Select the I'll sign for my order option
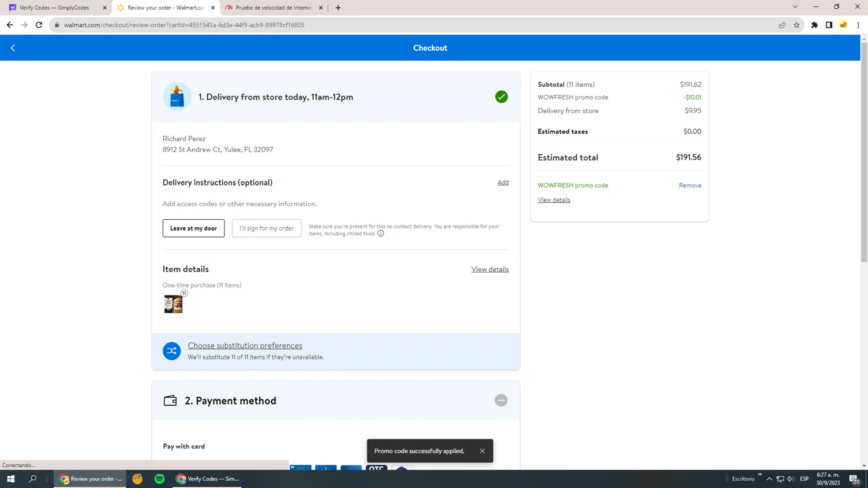The image size is (868, 488). [x=267, y=228]
